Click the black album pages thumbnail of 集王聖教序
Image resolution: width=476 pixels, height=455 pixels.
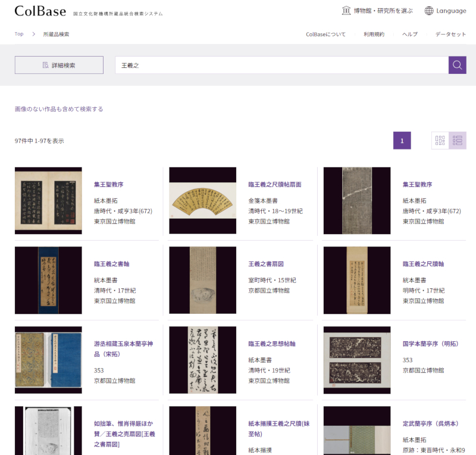48,201
